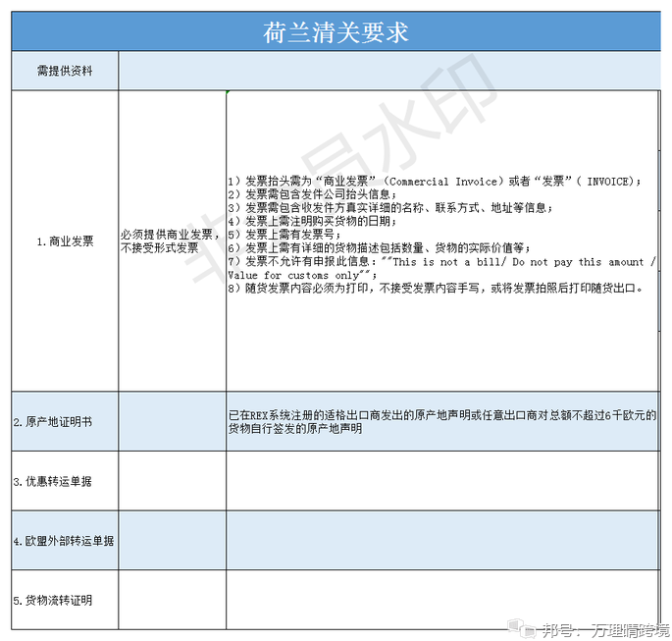Click line "2）发票需包含发件公司抬头信息"

pyautogui.click(x=312, y=194)
